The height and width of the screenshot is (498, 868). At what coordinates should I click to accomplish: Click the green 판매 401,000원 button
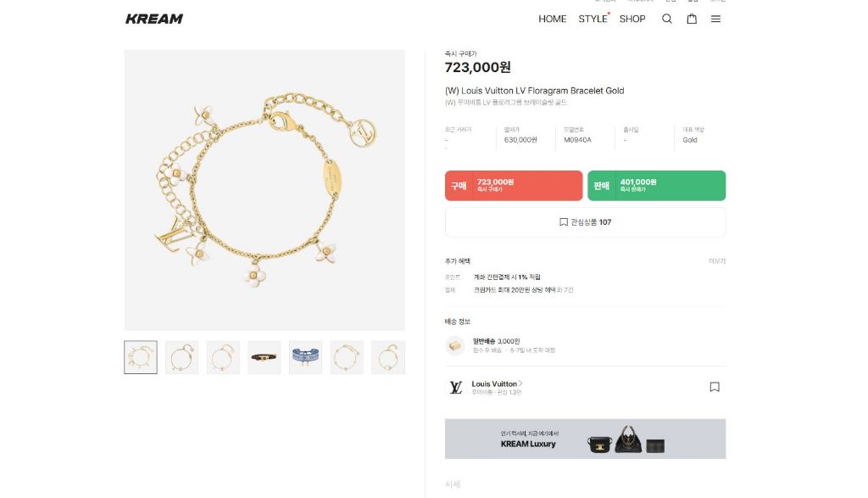coord(656,186)
